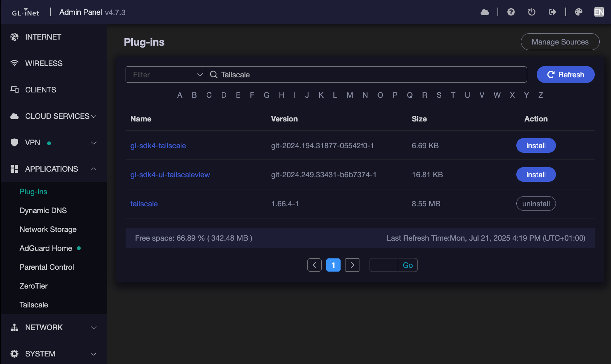Click the logout icon in header

click(553, 12)
